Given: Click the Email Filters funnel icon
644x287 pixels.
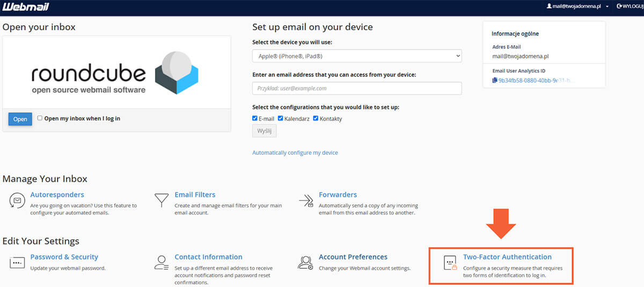Looking at the screenshot, I should 161,200.
